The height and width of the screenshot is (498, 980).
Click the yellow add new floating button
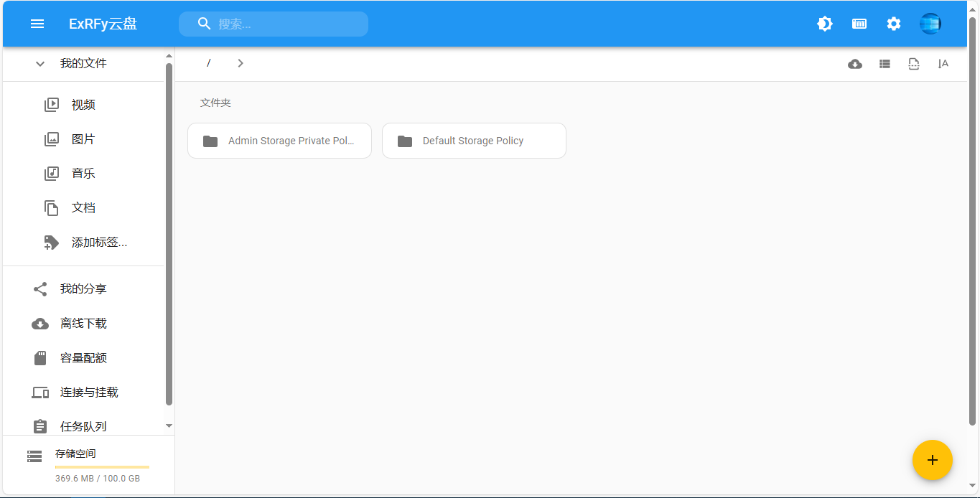click(x=932, y=460)
